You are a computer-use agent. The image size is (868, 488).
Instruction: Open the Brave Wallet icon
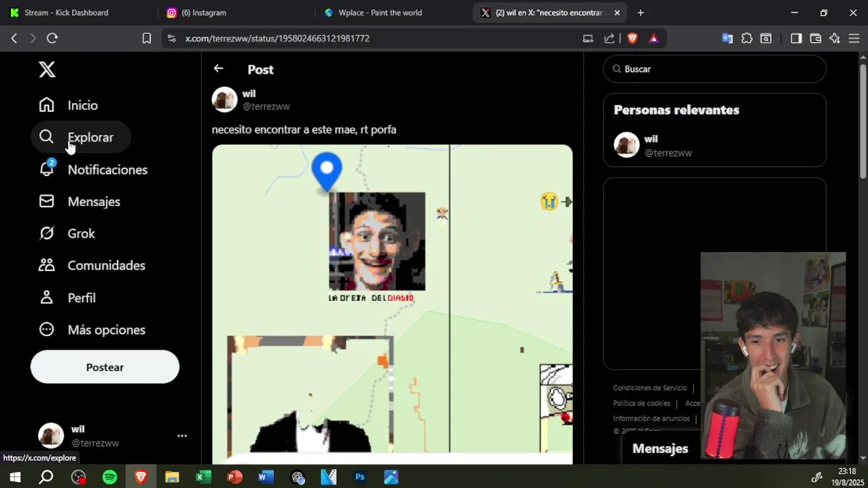(x=816, y=39)
